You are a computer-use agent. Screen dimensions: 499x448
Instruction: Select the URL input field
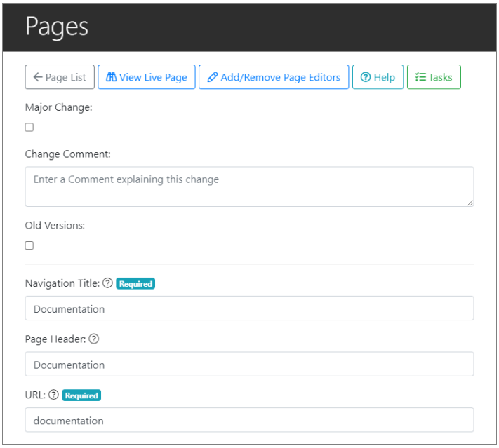(x=250, y=420)
